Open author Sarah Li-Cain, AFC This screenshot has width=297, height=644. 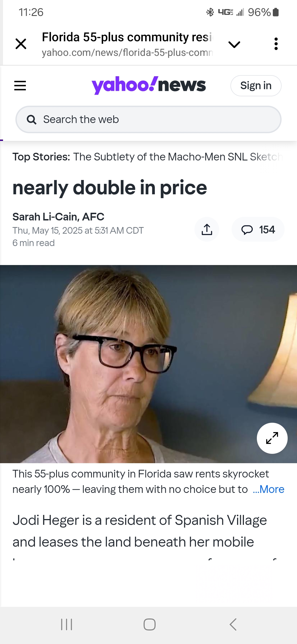(58, 217)
